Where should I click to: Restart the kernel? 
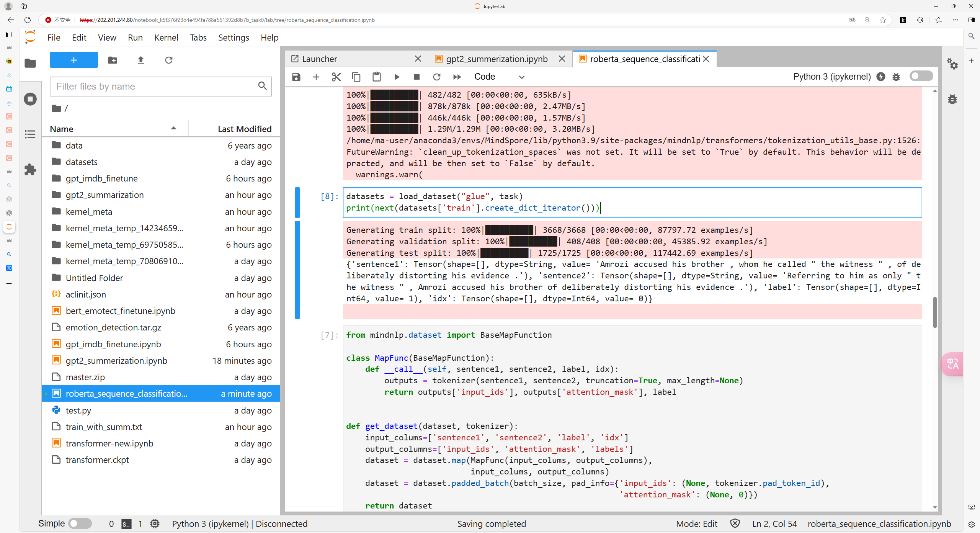(x=437, y=77)
